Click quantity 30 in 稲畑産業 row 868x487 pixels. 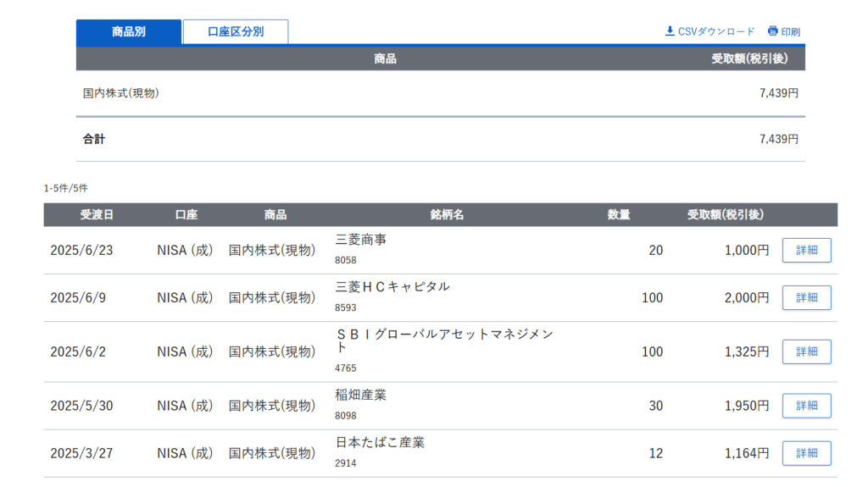coord(656,406)
